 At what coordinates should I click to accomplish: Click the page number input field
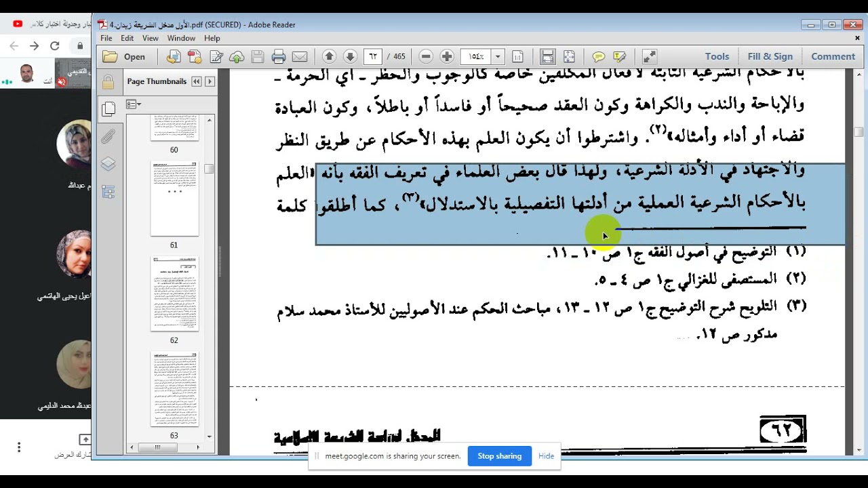coord(373,57)
